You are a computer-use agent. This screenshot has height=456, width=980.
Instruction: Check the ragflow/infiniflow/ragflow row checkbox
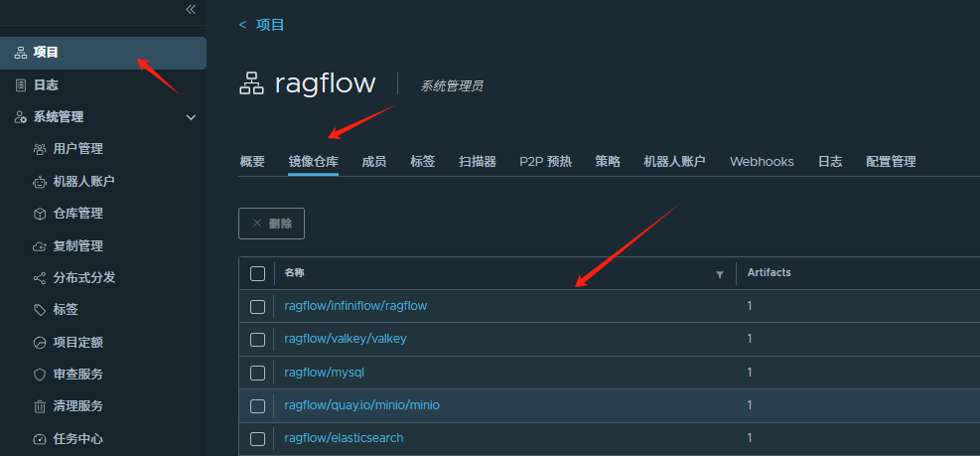[257, 307]
